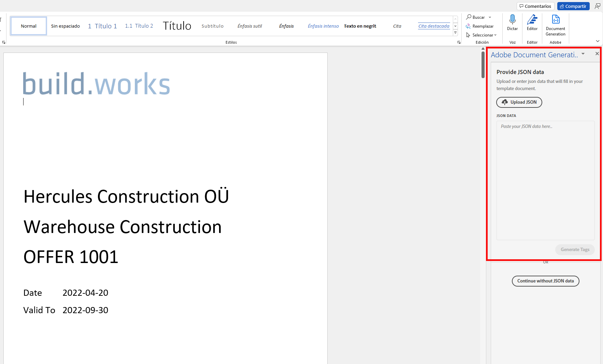Expand the full styles gallery

coord(455,33)
